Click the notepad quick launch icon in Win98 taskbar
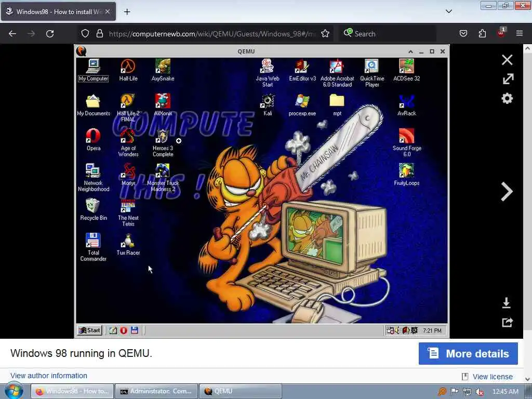 (x=113, y=330)
